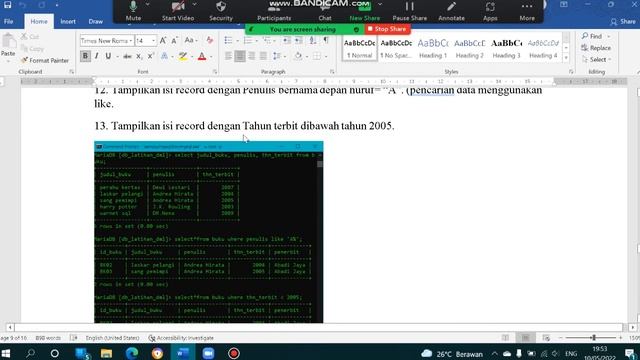The image size is (640, 360).
Task: Toggle Superscript formatting
Action: [x=150, y=56]
